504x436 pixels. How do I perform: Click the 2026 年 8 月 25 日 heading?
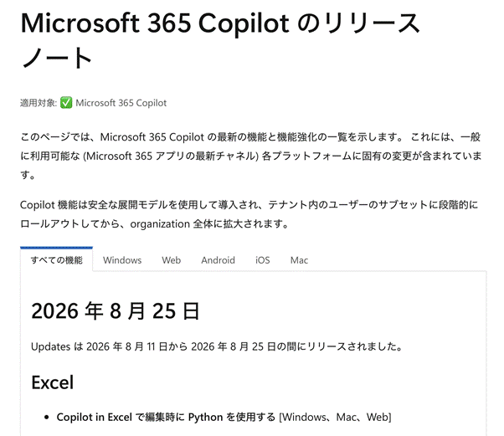pos(116,311)
